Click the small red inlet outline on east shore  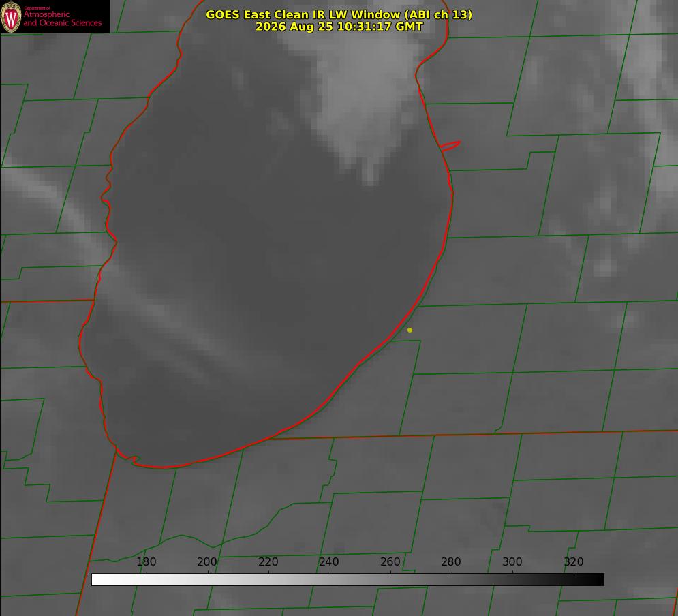450,146
